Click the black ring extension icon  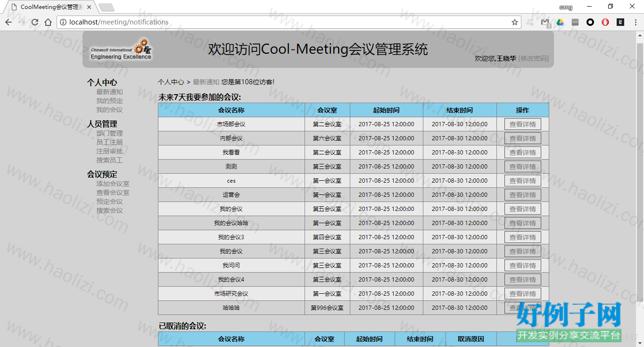[x=590, y=22]
